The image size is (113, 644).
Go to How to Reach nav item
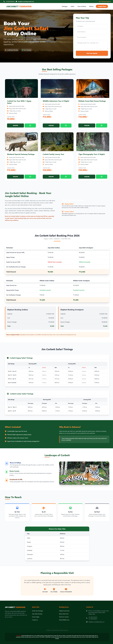pyautogui.click(x=82, y=7)
